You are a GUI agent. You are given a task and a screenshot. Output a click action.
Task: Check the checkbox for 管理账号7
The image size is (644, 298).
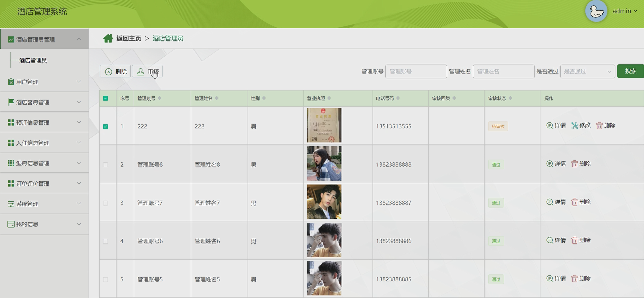105,203
